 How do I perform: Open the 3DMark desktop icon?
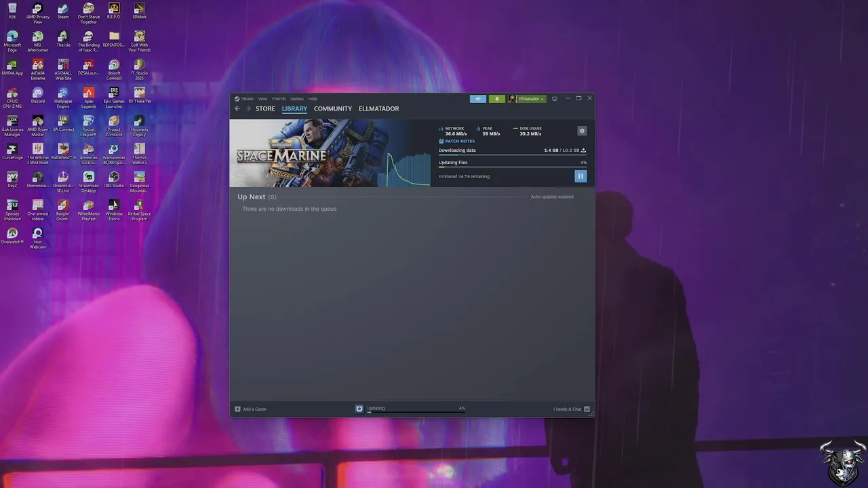139,11
